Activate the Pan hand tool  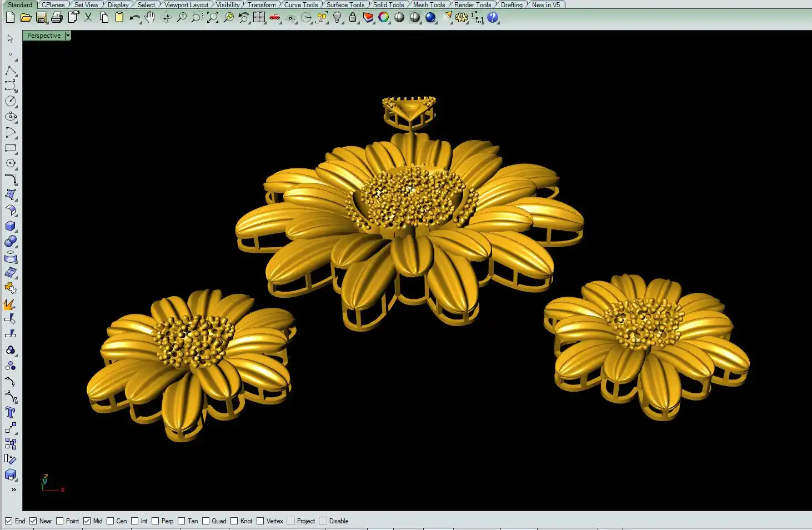coord(149,18)
